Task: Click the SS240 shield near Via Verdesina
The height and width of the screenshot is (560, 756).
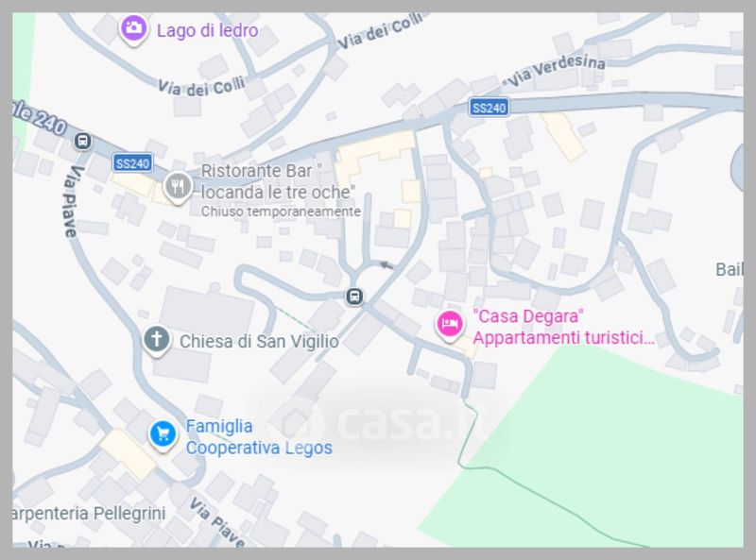Action: [489, 108]
